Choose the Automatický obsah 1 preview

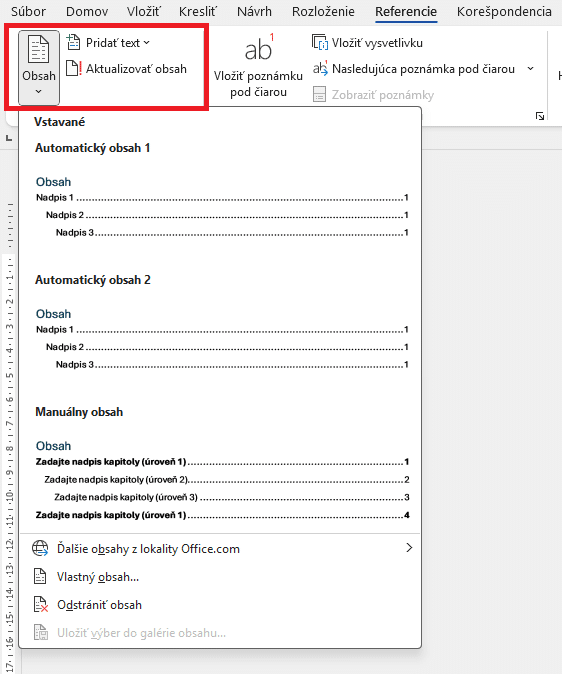(220, 208)
